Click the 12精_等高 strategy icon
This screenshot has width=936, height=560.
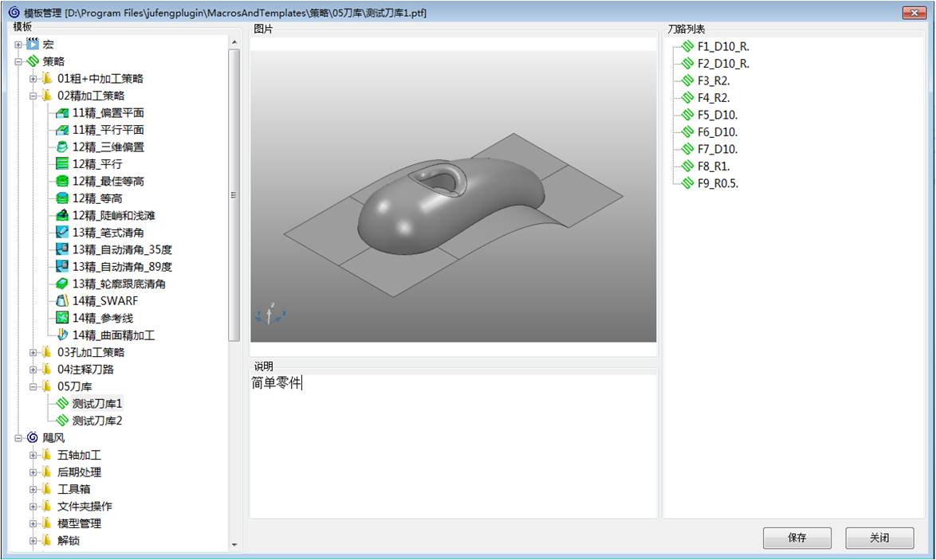[x=62, y=198]
